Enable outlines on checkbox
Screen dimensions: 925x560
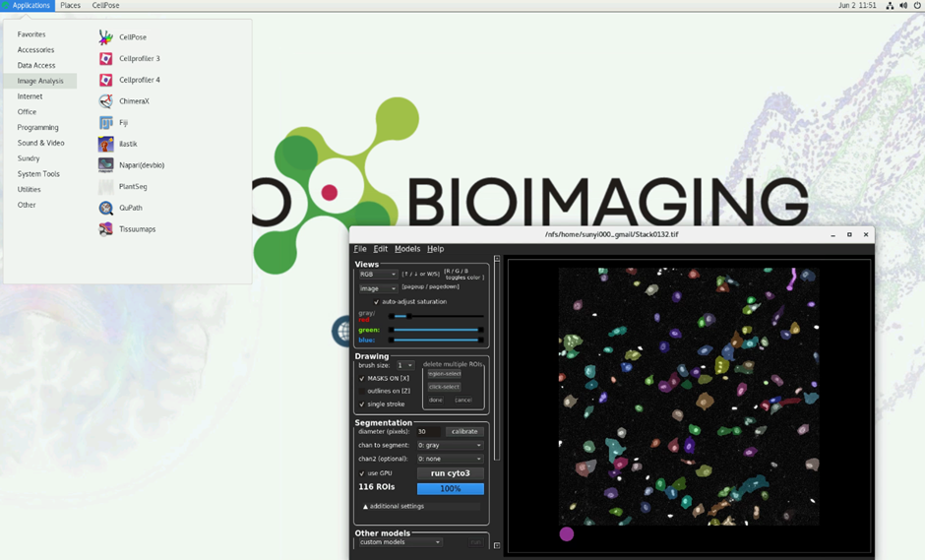(362, 391)
